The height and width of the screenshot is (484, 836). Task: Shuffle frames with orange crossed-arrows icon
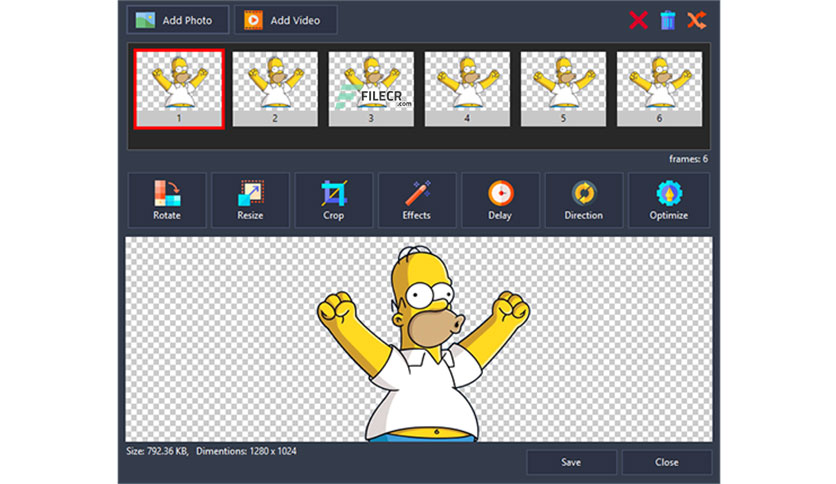(696, 20)
